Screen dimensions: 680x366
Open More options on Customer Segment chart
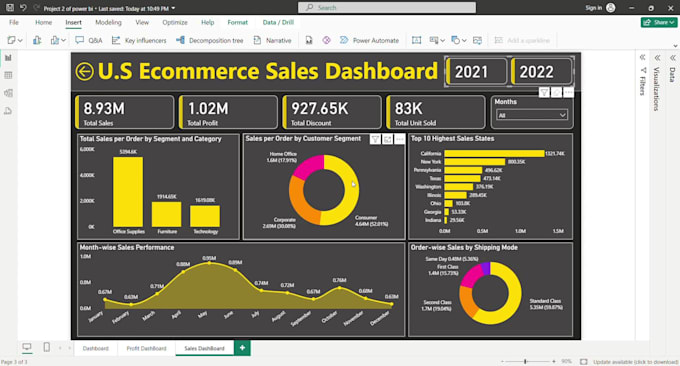tap(400, 139)
